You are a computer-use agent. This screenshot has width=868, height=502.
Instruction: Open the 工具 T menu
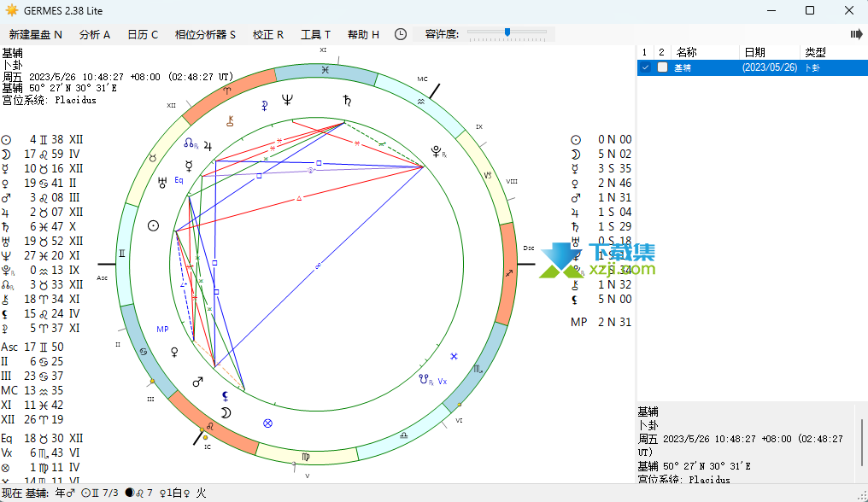315,34
